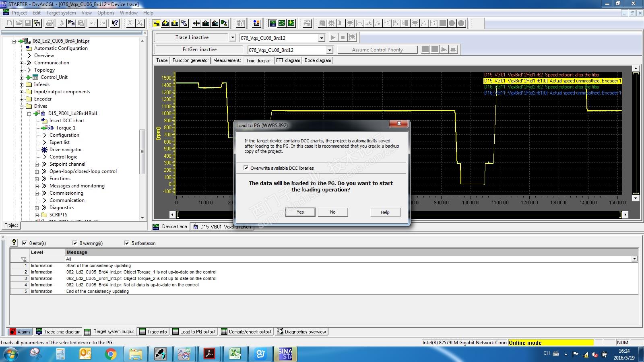Select the yellow Actual speed unsmoothed legend entry

coord(553,81)
